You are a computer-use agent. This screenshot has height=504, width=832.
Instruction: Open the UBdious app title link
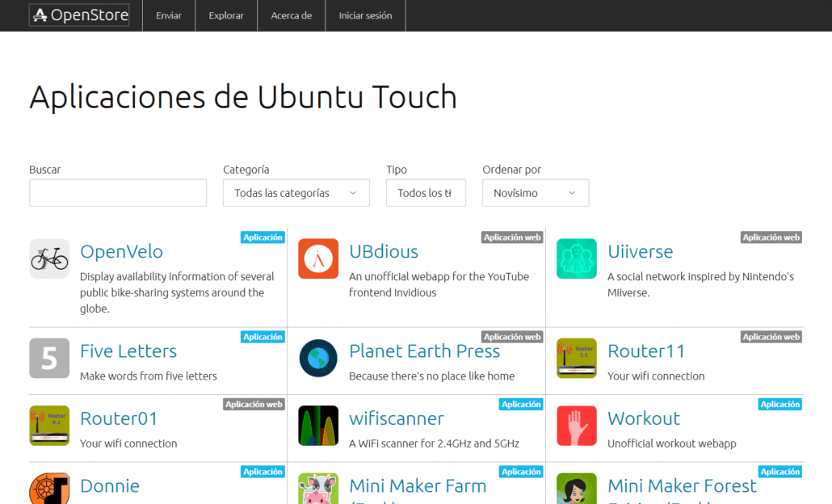tap(384, 251)
